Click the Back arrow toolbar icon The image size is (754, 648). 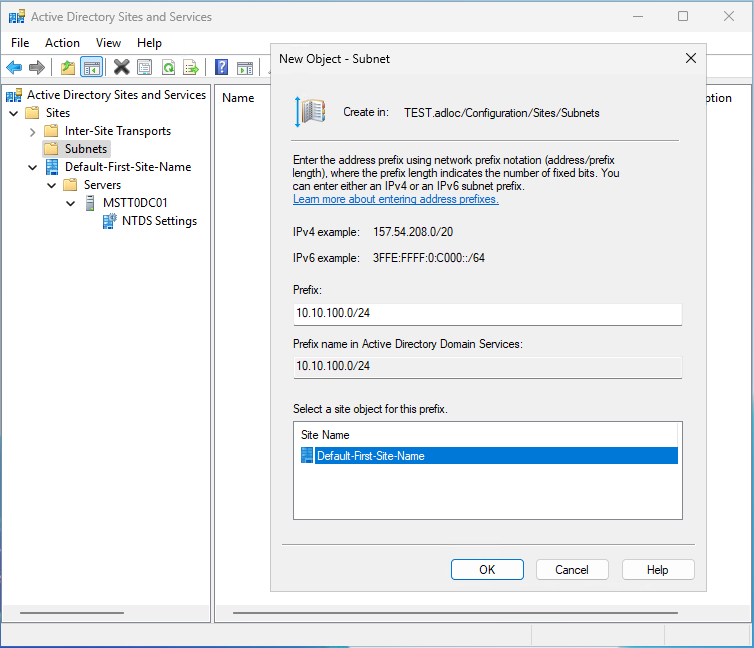[x=14, y=67]
